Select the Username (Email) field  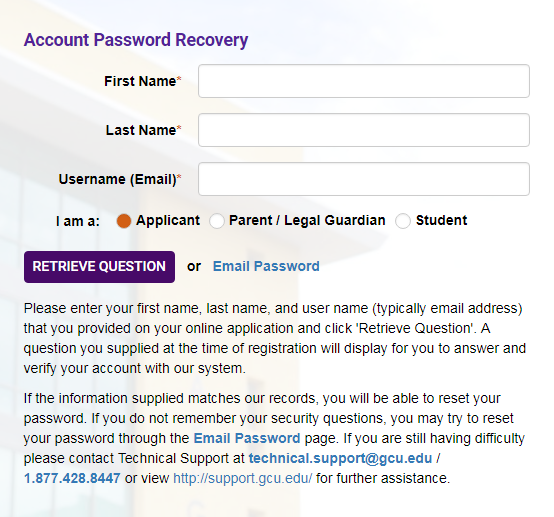[364, 179]
